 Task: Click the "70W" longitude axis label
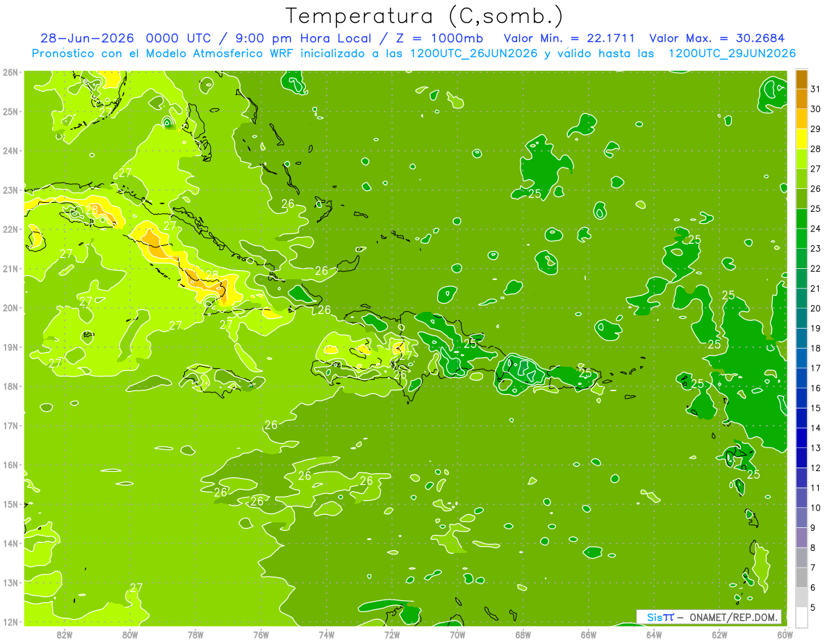457,634
